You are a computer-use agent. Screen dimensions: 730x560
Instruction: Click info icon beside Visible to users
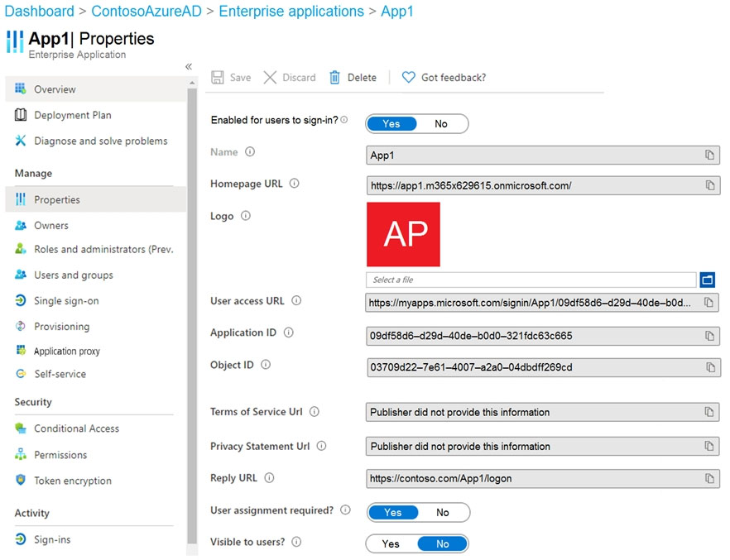click(296, 542)
